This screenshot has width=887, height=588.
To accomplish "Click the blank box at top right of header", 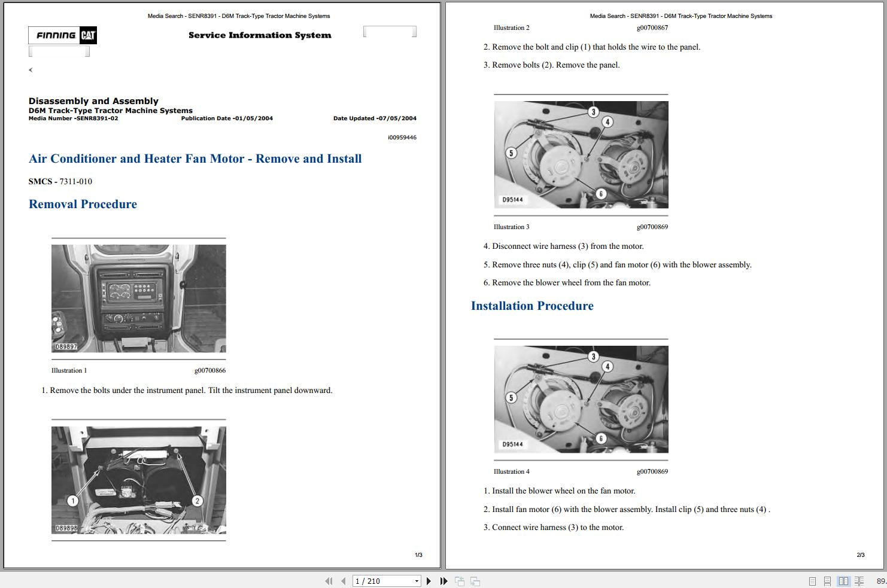I will (390, 32).
